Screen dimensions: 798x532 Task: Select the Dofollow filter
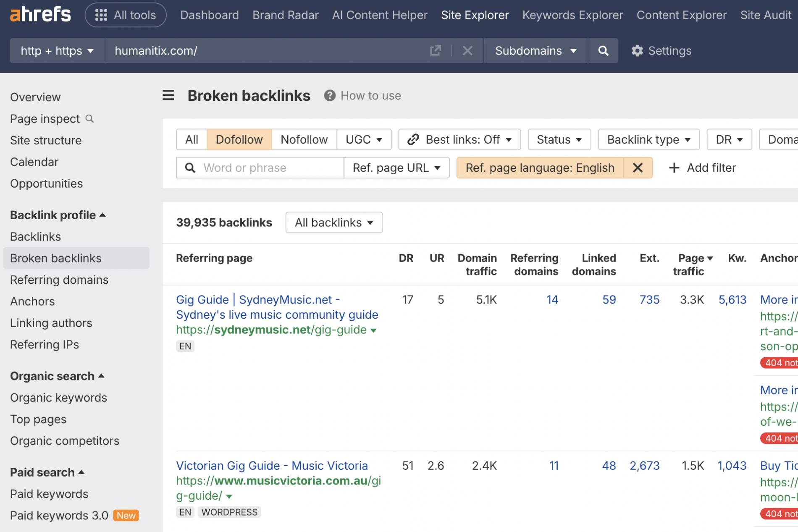click(239, 139)
